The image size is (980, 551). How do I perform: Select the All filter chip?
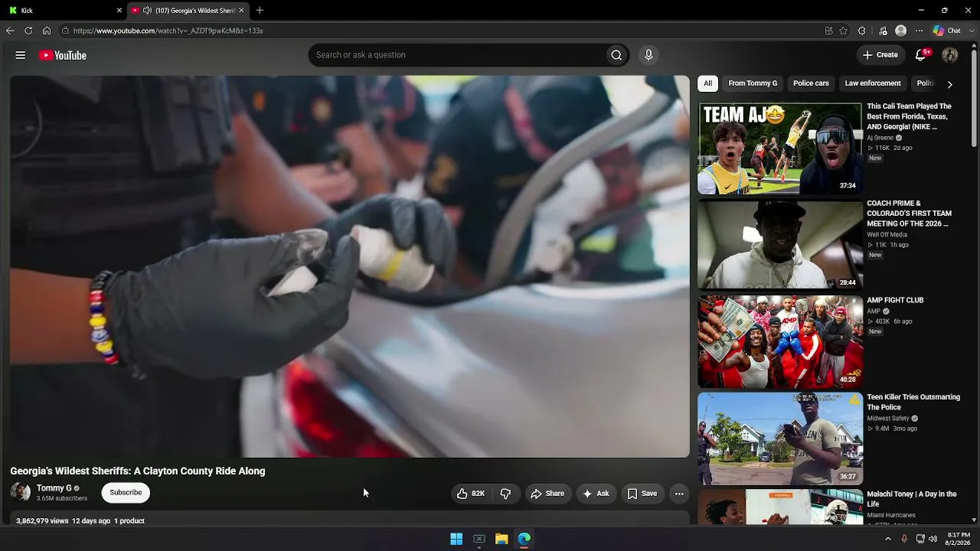708,83
